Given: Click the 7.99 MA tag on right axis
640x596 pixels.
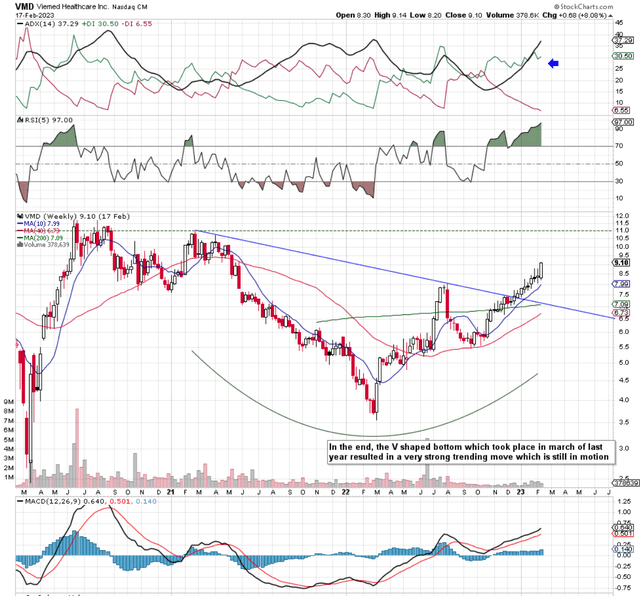Looking at the screenshot, I should pyautogui.click(x=621, y=284).
